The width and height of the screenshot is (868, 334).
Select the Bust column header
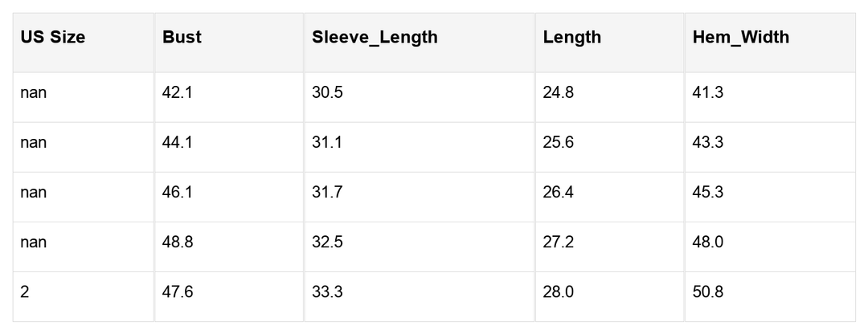click(x=182, y=38)
